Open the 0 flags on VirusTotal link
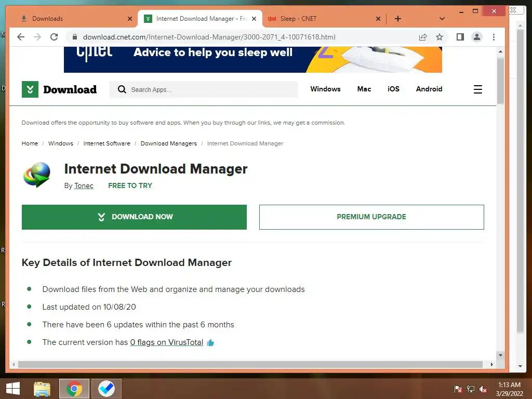Image resolution: width=532 pixels, height=399 pixels. click(x=167, y=342)
